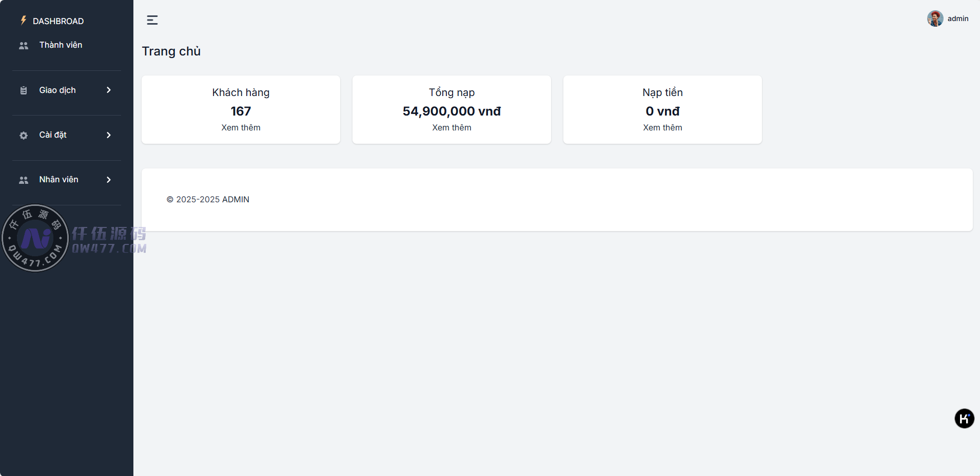Click the Nhân viên menu label
Screen dimensions: 980x476
[x=58, y=180]
